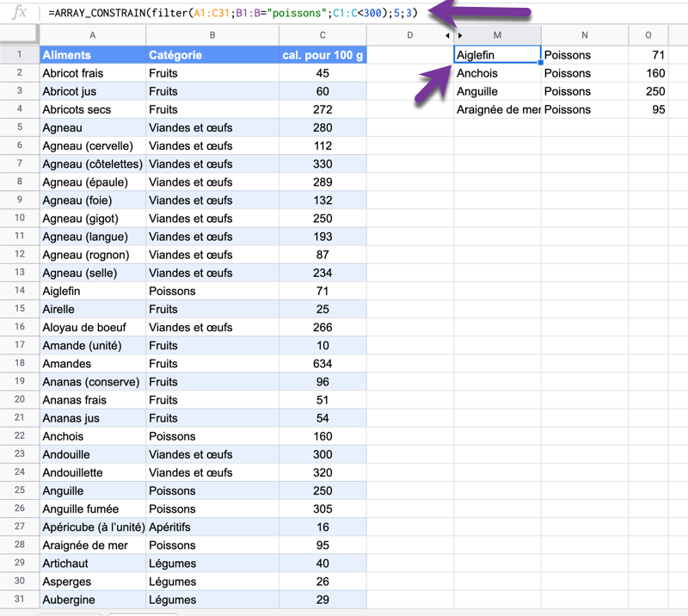Select 'Apéritifs' category cell
The width and height of the screenshot is (688, 616).
click(x=212, y=527)
